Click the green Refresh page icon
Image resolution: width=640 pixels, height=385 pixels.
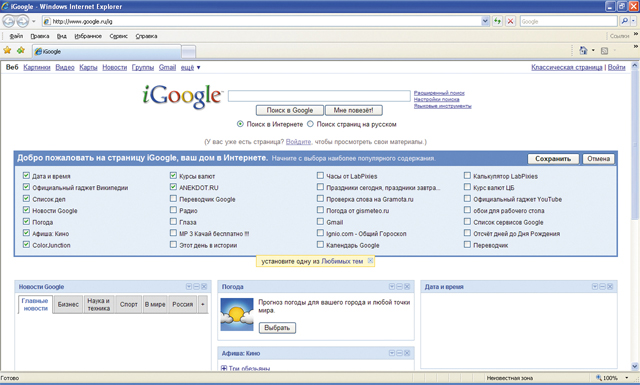click(497, 21)
